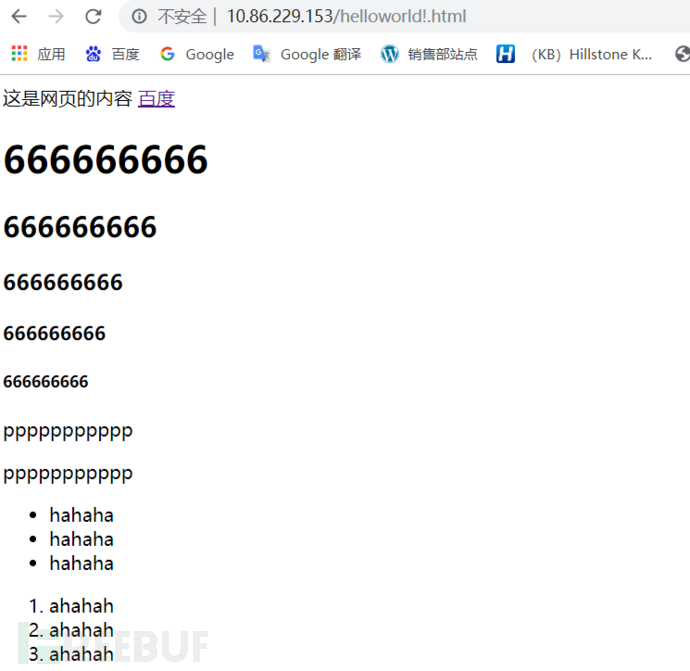Reload the page with refresh icon

pyautogui.click(x=93, y=17)
